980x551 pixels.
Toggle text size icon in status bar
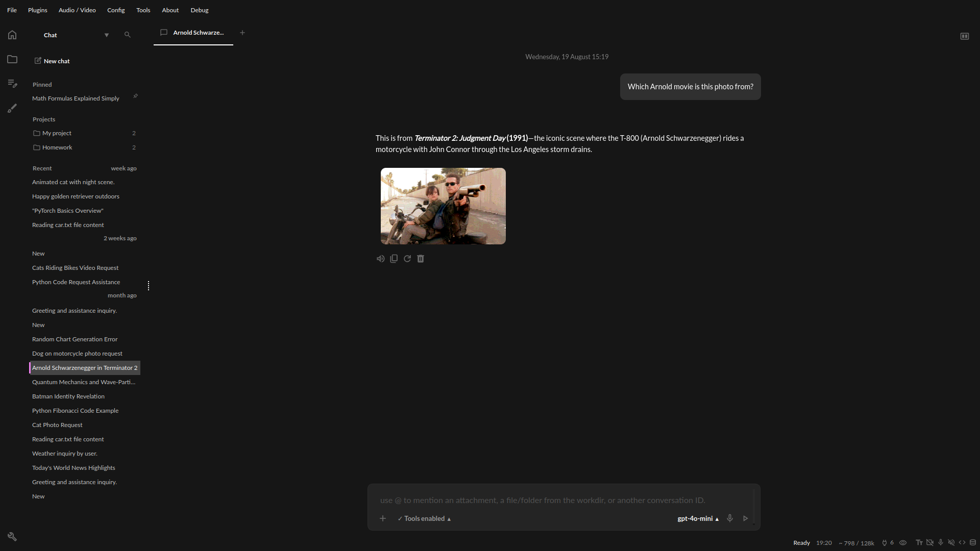click(x=919, y=543)
